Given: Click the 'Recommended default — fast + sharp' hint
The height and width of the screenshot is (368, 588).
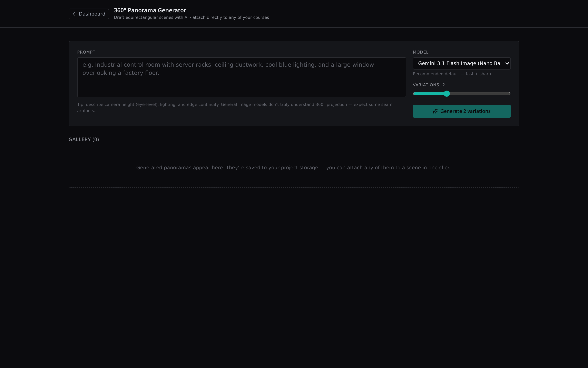Looking at the screenshot, I should (452, 74).
